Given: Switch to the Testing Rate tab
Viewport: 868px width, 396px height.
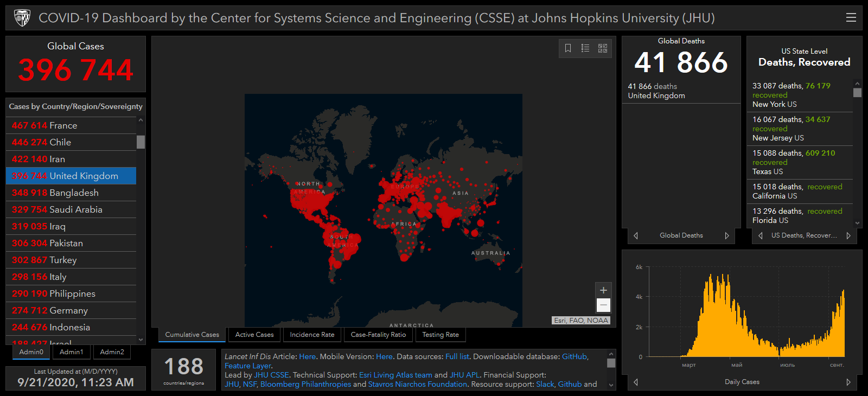Looking at the screenshot, I should point(441,335).
